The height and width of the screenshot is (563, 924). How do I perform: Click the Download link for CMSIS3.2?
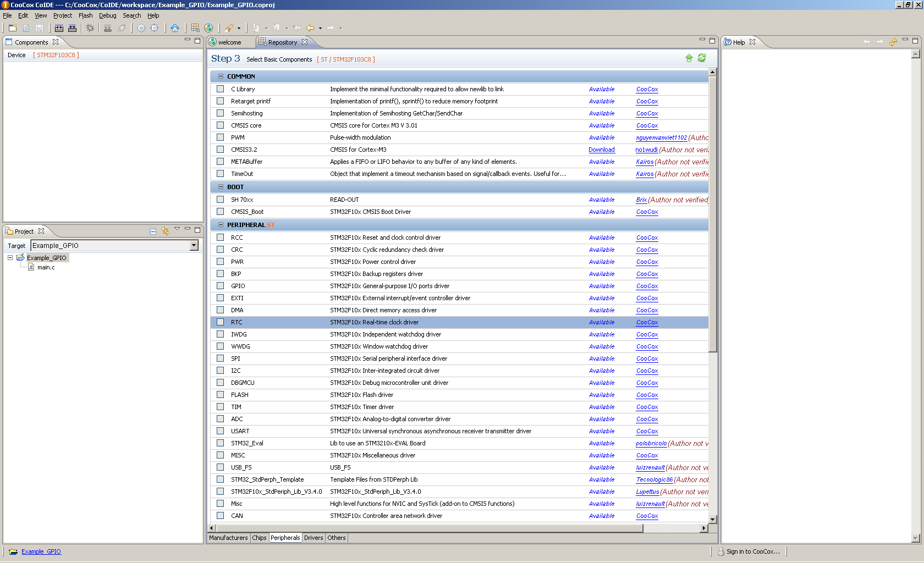click(x=601, y=150)
